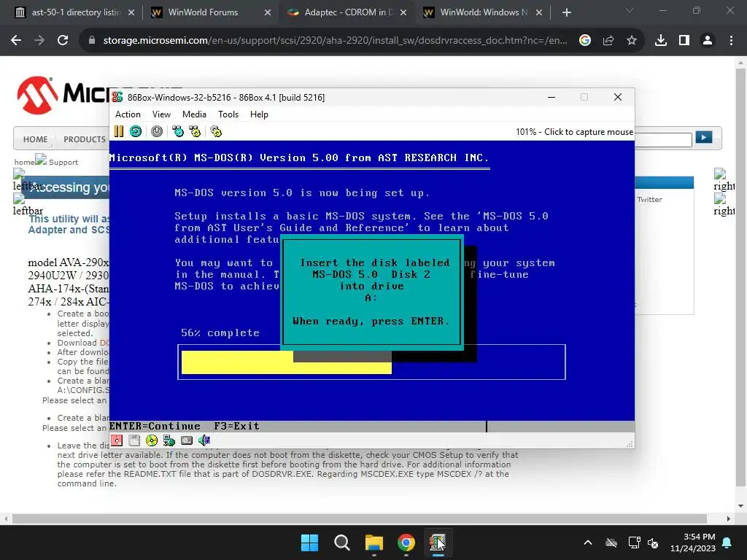Click the 86Box ACPI shutdown power icon
This screenshot has width=747, height=560.
tap(157, 131)
